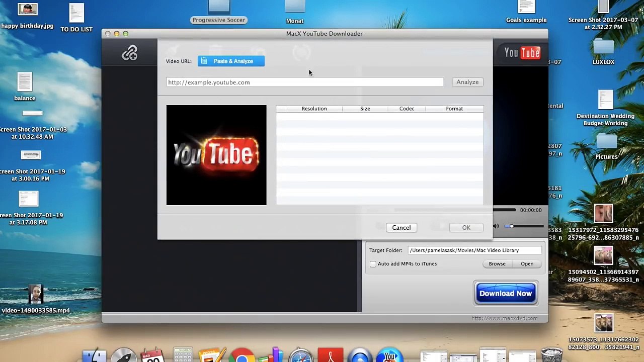Open the Trash in the Dock
This screenshot has height=362, width=644.
click(x=551, y=355)
